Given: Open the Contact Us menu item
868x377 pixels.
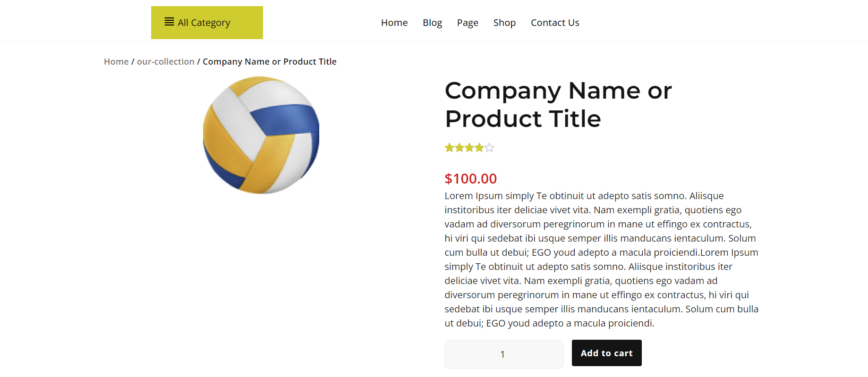Looking at the screenshot, I should tap(555, 23).
